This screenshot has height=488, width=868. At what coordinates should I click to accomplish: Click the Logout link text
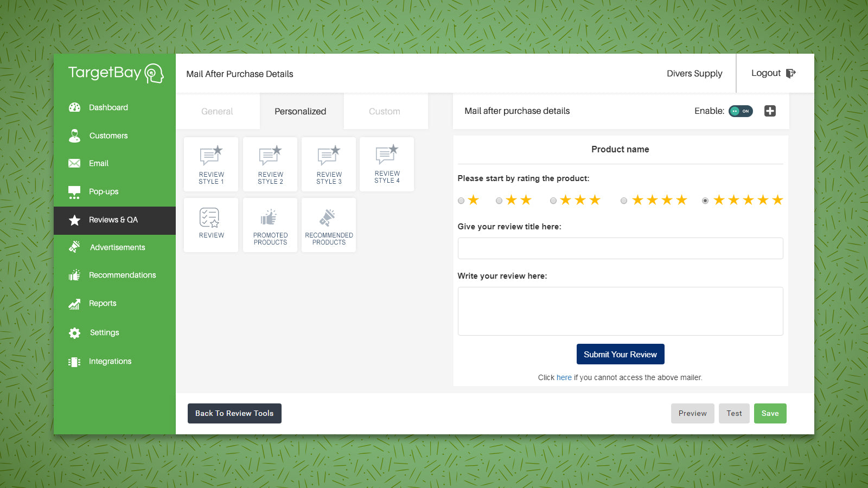point(766,73)
